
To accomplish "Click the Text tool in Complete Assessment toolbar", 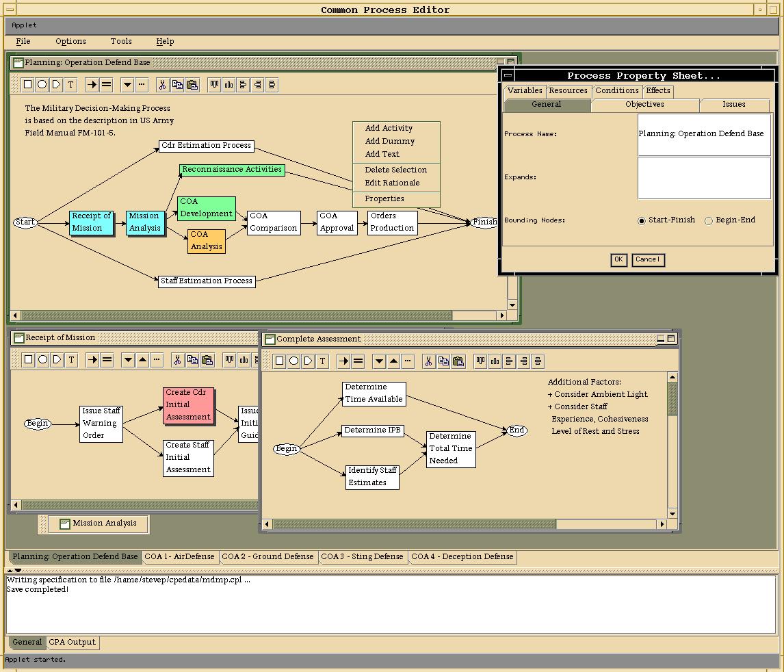I will (323, 361).
